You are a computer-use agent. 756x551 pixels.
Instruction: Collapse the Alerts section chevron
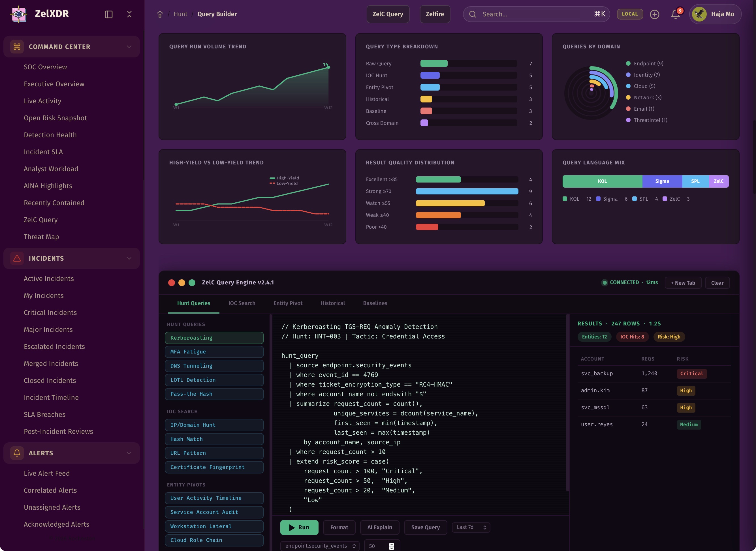click(x=129, y=453)
